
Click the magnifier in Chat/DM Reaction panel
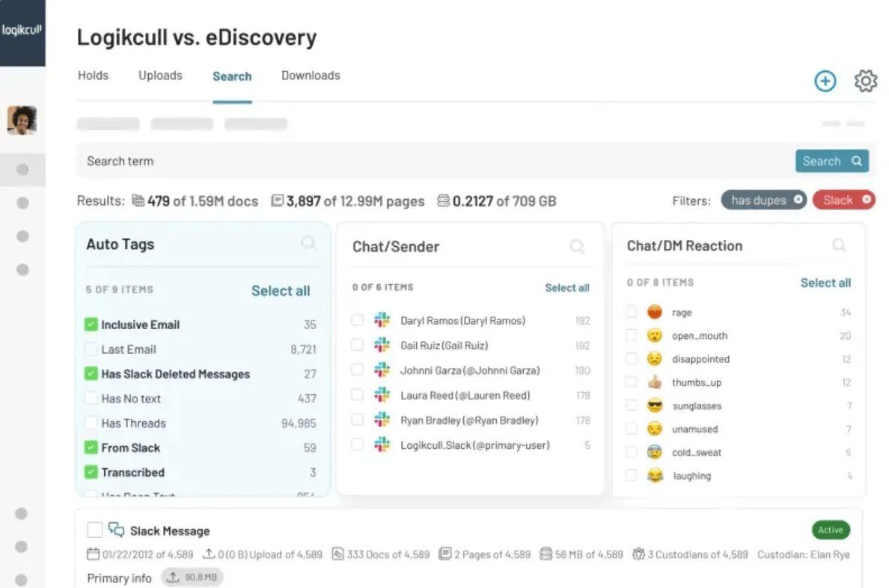[839, 245]
